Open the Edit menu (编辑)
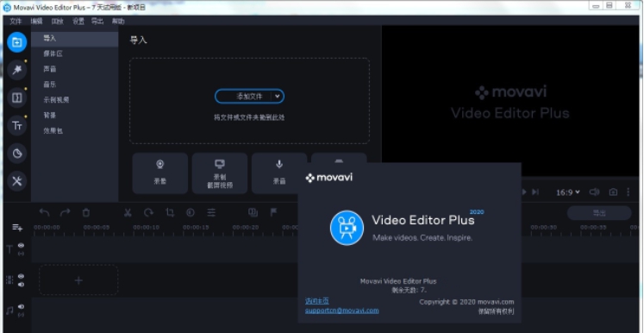This screenshot has width=644, height=333. (36, 22)
